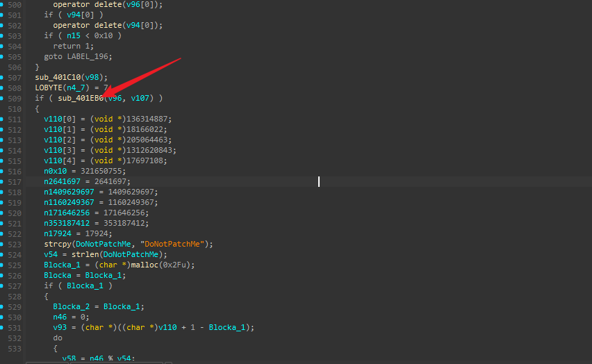592x364 pixels.
Task: Click line number 506 in the gutter
Action: coord(15,67)
